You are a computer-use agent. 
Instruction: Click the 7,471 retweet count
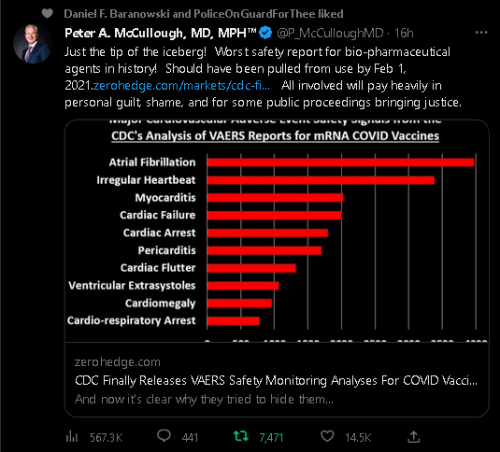pyautogui.click(x=271, y=437)
